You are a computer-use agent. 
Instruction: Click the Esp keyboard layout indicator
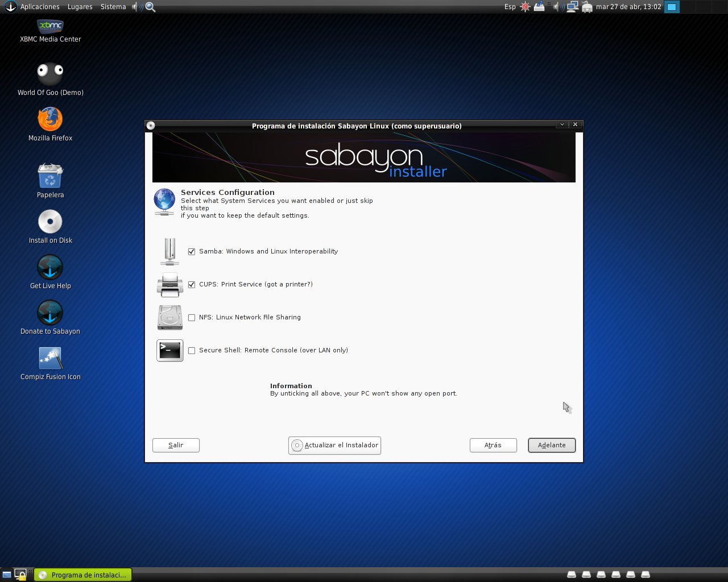click(x=510, y=7)
